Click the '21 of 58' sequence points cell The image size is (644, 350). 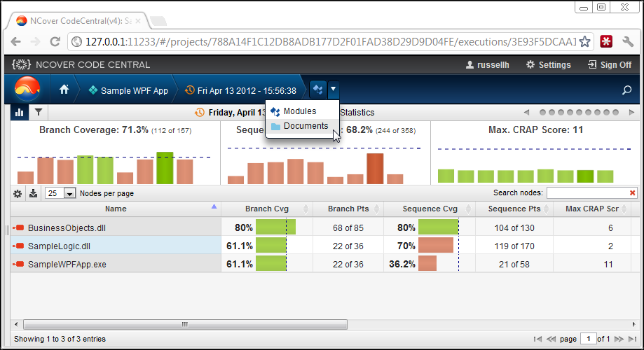(x=514, y=265)
